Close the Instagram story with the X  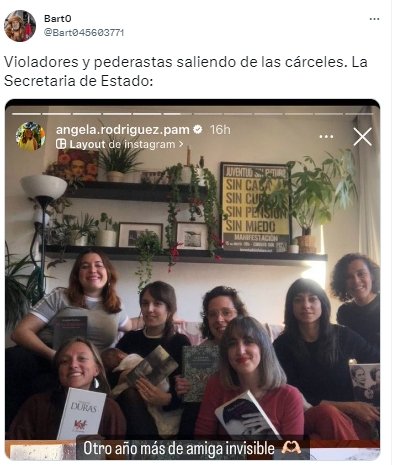pyautogui.click(x=362, y=137)
